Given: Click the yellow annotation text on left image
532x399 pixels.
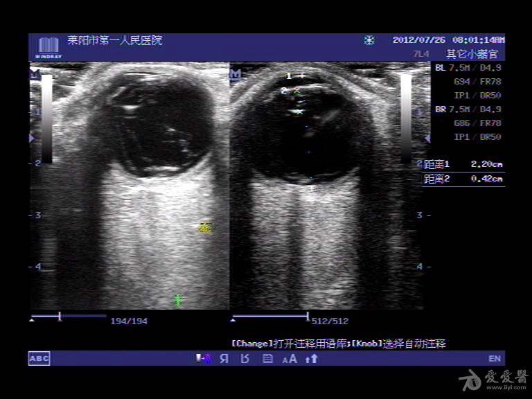Looking at the screenshot, I should click(204, 227).
